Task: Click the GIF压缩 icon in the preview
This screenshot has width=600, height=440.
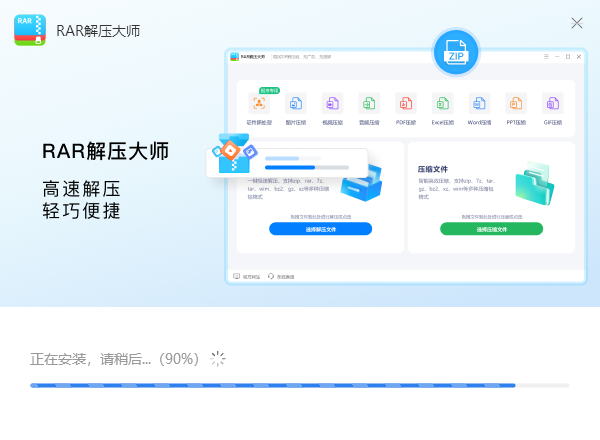Action: click(553, 103)
